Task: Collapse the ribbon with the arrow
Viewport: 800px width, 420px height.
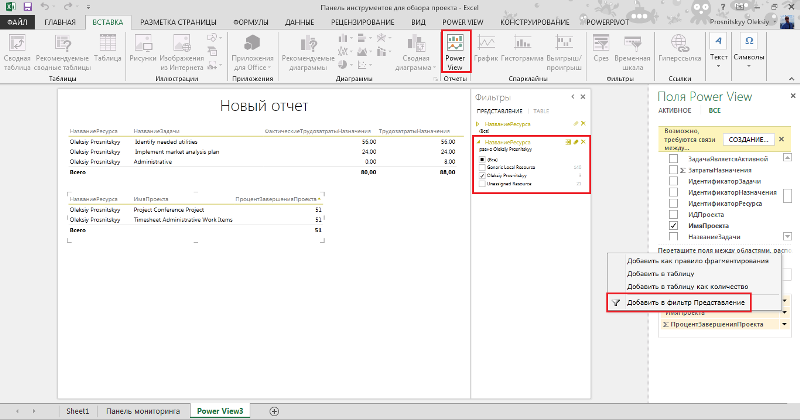Action: 791,79
